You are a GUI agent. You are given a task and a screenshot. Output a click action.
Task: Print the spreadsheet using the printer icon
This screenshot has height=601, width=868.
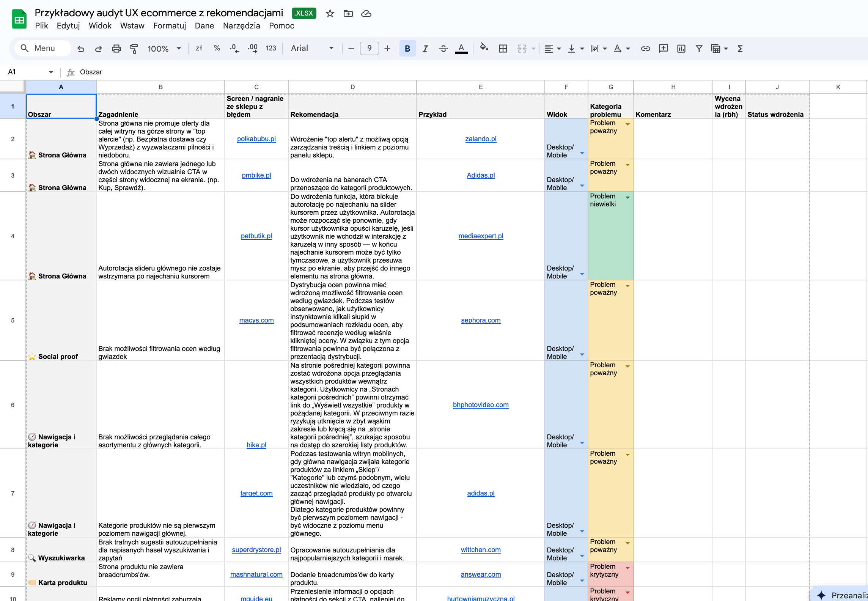pos(116,49)
